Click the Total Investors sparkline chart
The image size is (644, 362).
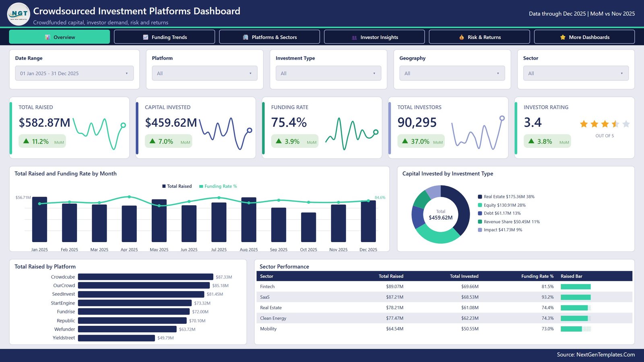point(478,133)
